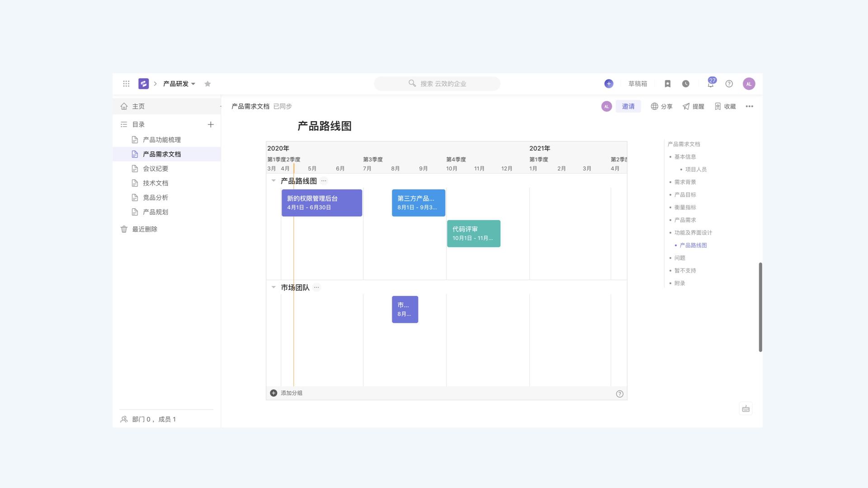The height and width of the screenshot is (488, 868).
Task: Open the app grid launcher icon
Action: click(x=126, y=84)
